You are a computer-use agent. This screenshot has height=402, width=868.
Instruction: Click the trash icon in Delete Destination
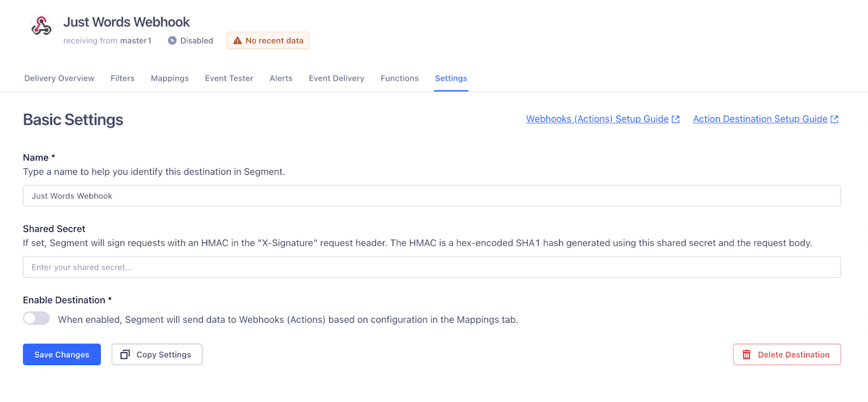pyautogui.click(x=746, y=355)
